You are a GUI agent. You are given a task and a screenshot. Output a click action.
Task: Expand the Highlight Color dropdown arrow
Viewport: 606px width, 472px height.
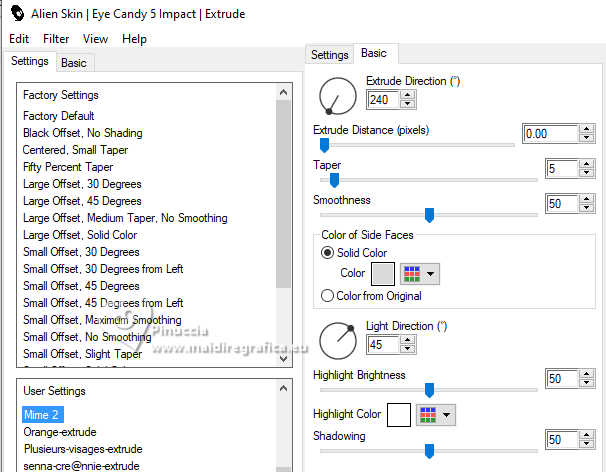click(x=448, y=414)
